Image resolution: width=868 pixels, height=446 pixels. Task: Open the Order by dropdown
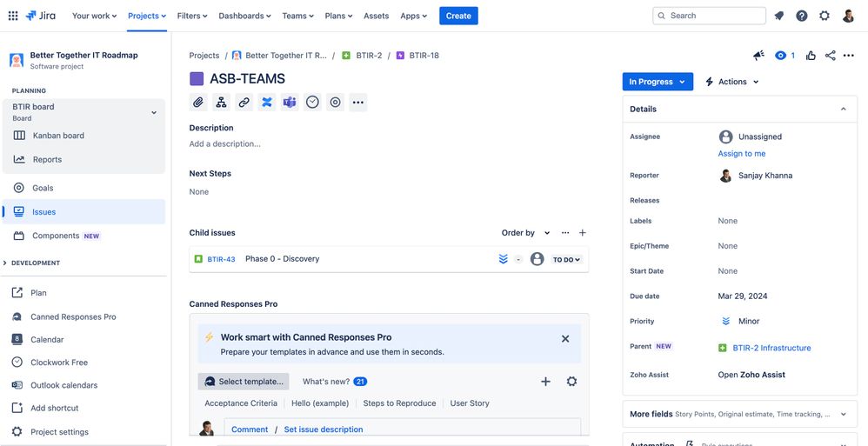(525, 233)
